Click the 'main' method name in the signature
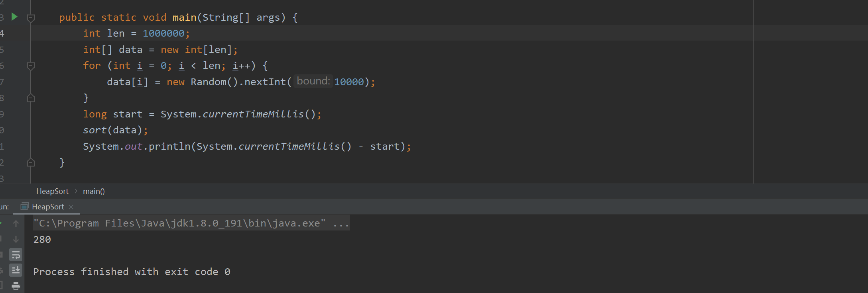Image resolution: width=868 pixels, height=293 pixels. 184,18
